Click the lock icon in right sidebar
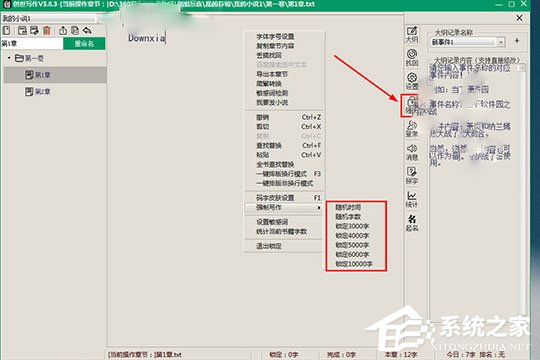This screenshot has height=360, width=540. 411,105
